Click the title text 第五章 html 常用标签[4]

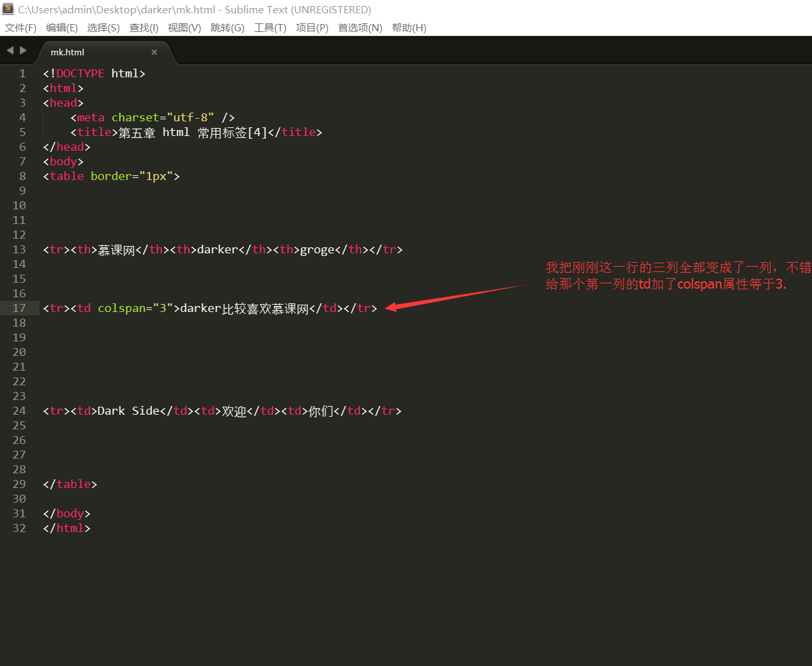click(x=193, y=132)
